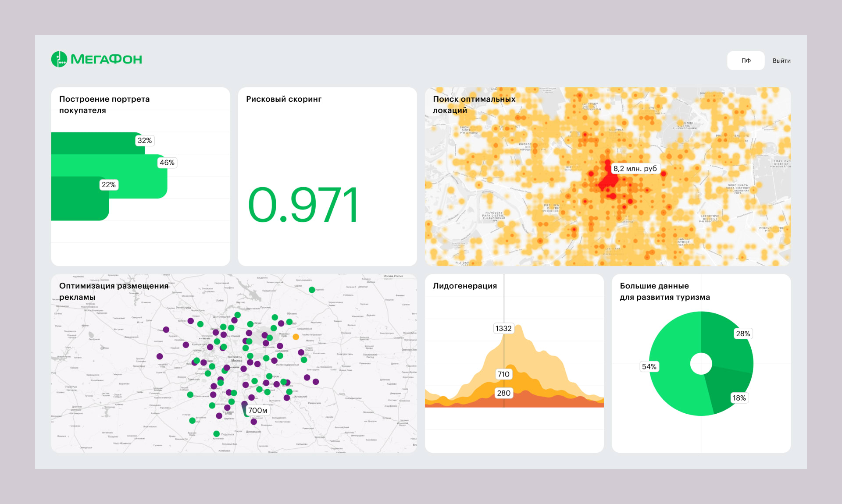Open the Оптимизация размещения рекламы heading

114,291
